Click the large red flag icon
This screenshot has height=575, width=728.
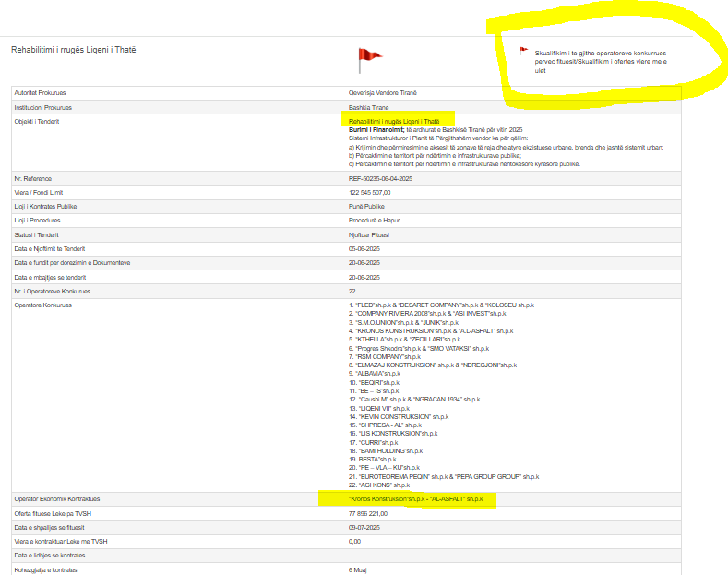[x=369, y=60]
